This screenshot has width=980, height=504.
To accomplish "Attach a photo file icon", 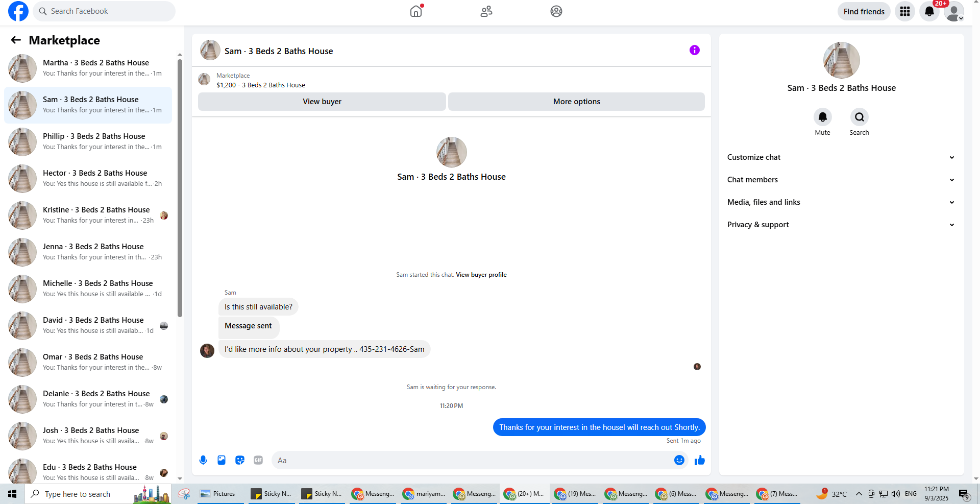I will coord(222,460).
